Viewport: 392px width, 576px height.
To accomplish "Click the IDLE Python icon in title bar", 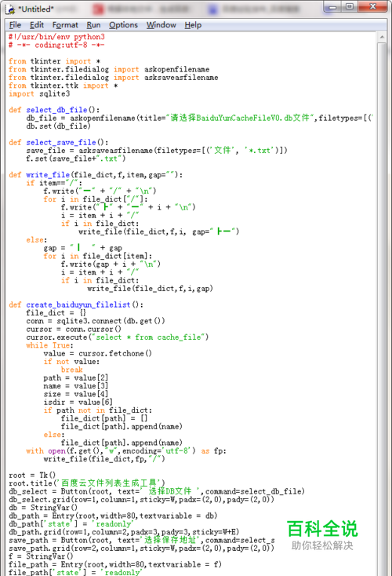I will [11, 9].
